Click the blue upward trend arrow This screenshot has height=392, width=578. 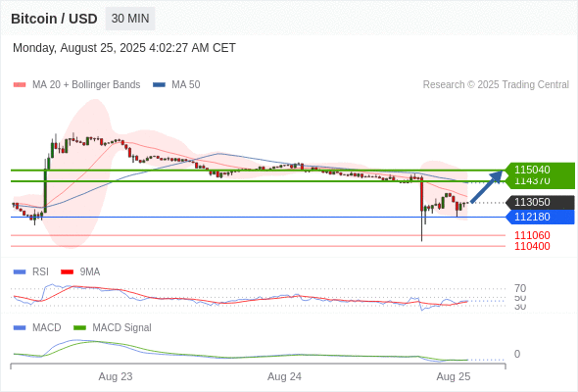click(x=487, y=186)
